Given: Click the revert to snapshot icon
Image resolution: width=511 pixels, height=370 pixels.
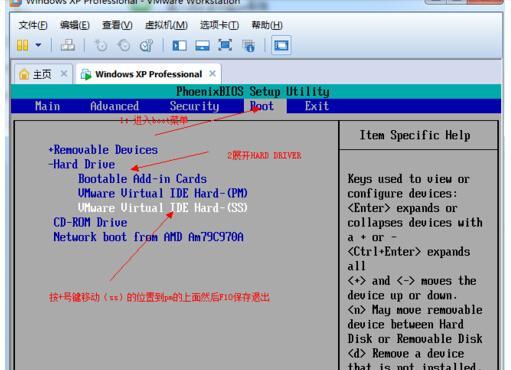Looking at the screenshot, I should point(124,45).
